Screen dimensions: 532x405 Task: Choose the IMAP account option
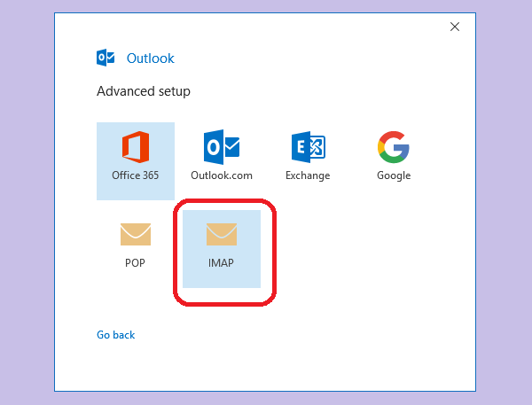coord(222,249)
